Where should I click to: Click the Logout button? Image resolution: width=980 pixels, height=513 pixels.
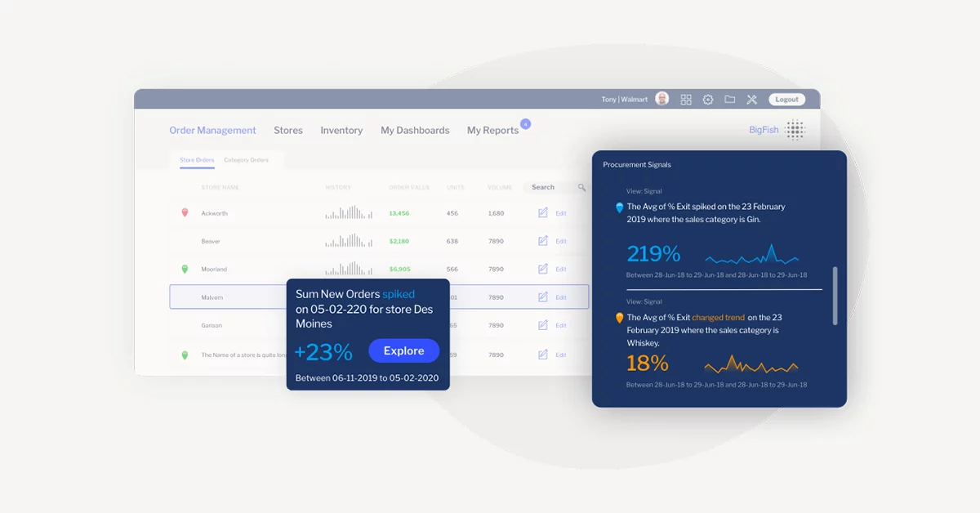coord(786,99)
